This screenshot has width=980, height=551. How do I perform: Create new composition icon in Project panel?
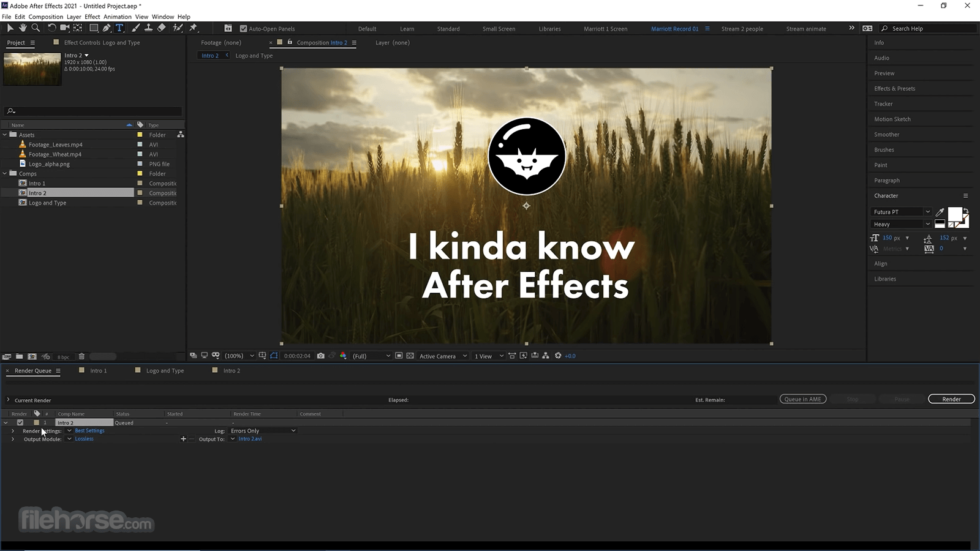pyautogui.click(x=32, y=356)
